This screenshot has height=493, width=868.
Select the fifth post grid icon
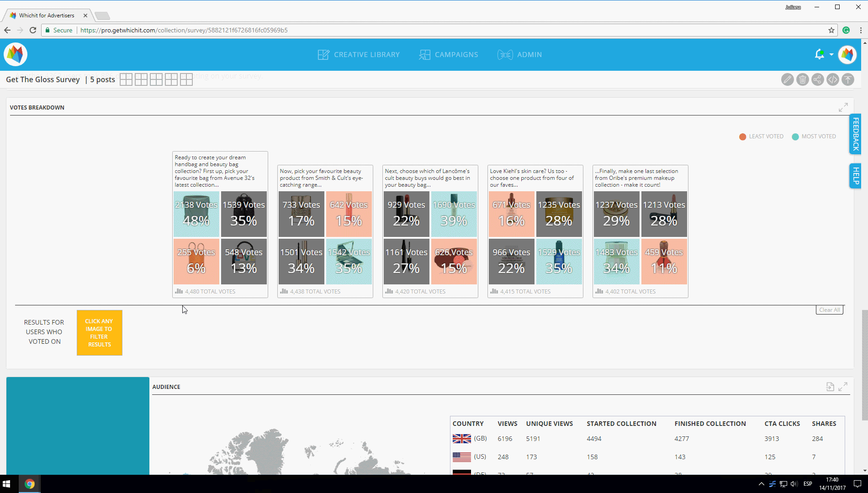186,79
